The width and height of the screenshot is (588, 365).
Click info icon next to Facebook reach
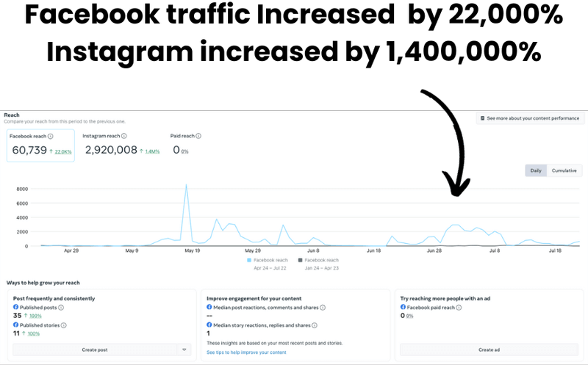[x=50, y=137]
